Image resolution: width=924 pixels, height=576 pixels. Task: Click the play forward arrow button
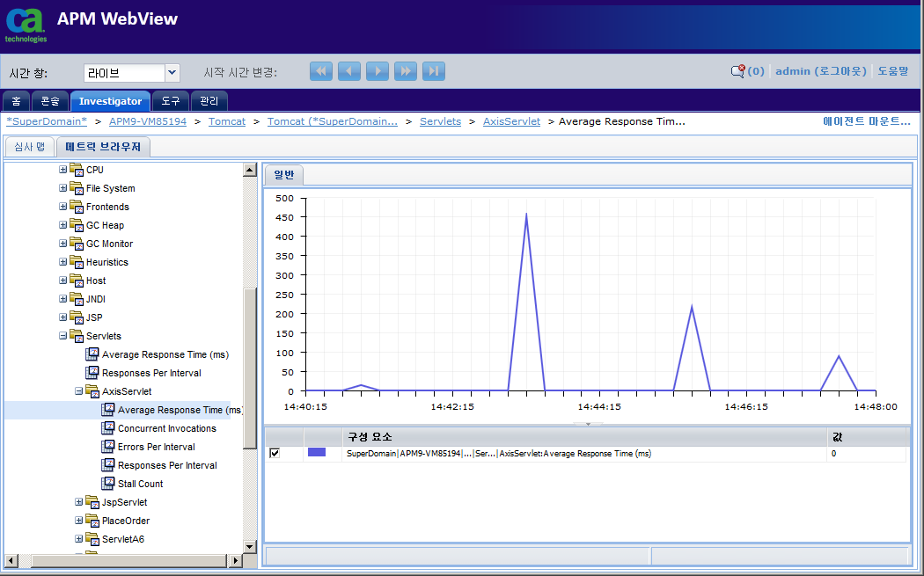pos(378,72)
